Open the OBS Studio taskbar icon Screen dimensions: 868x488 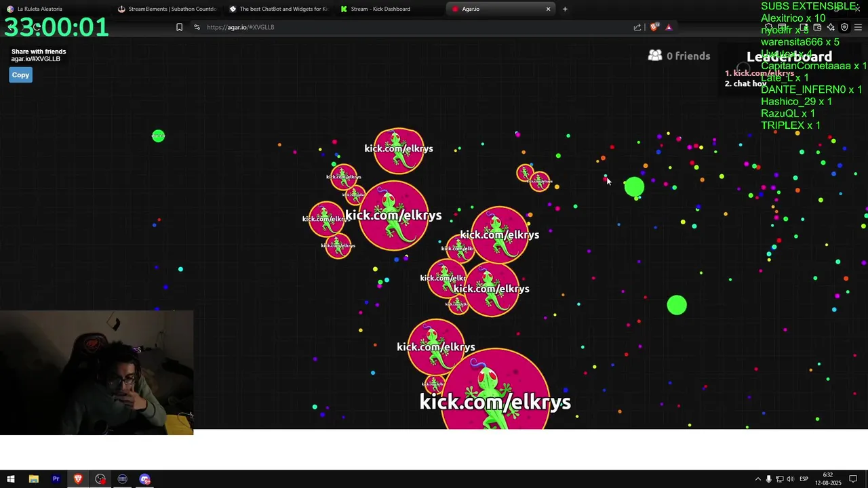tap(100, 479)
